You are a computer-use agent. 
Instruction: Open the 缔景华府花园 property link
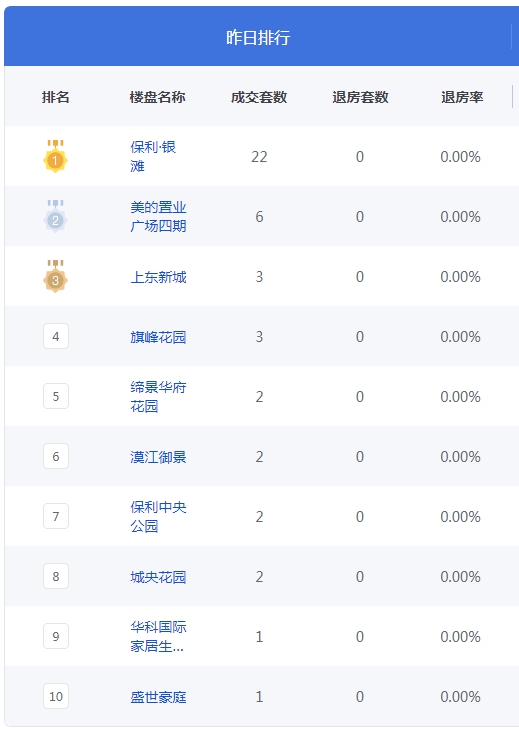[158, 396]
